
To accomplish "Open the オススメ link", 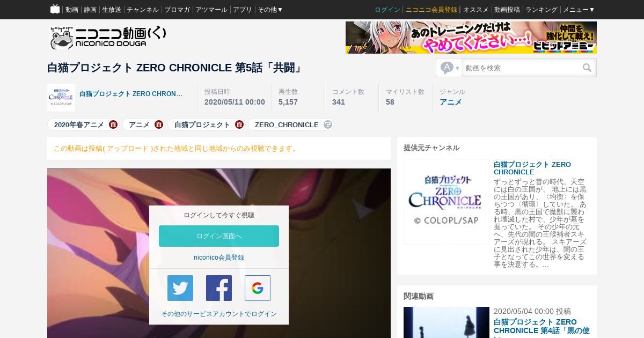I will pos(476,10).
